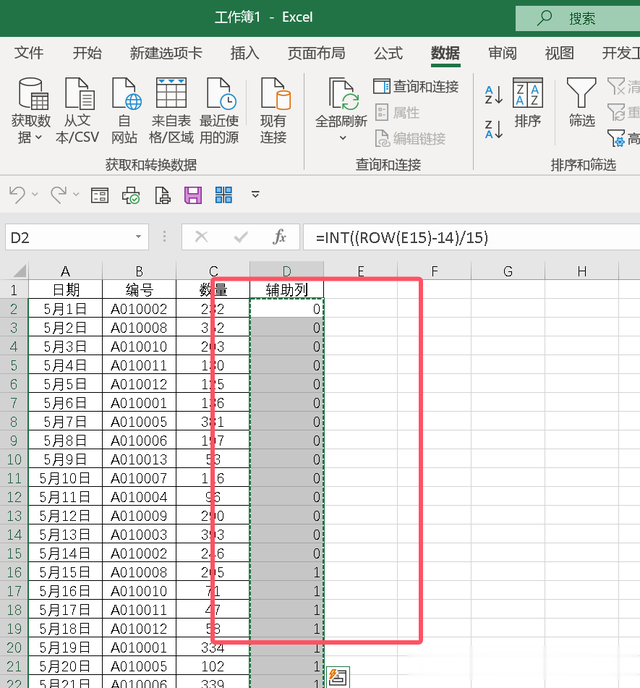Sort ascending A to Z

coord(493,95)
